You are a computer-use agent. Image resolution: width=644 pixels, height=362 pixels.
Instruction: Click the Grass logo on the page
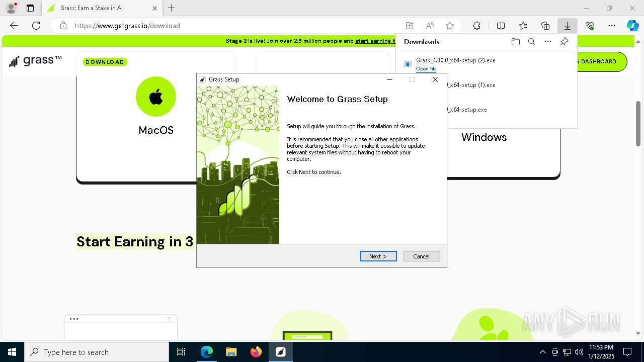[x=35, y=61]
